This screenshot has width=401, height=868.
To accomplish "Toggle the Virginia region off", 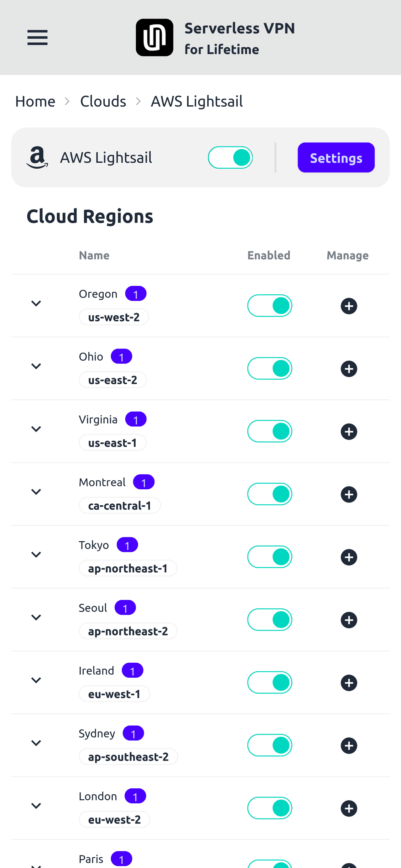I will pos(270,431).
